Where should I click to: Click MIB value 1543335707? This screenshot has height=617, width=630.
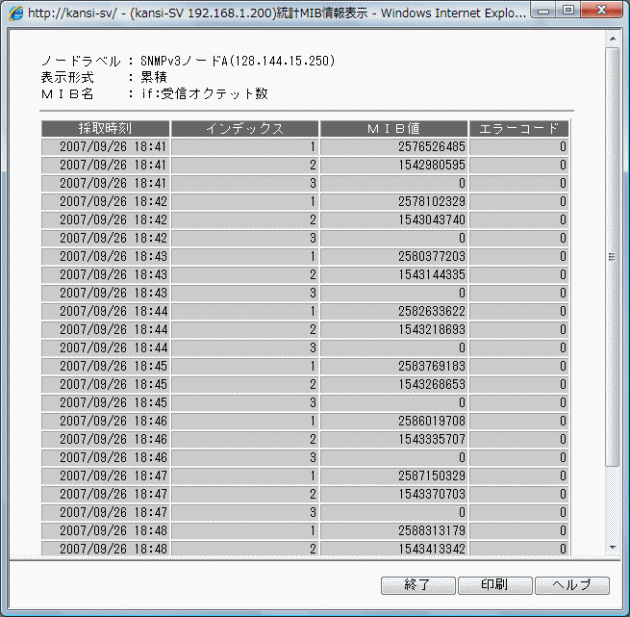coord(432,439)
